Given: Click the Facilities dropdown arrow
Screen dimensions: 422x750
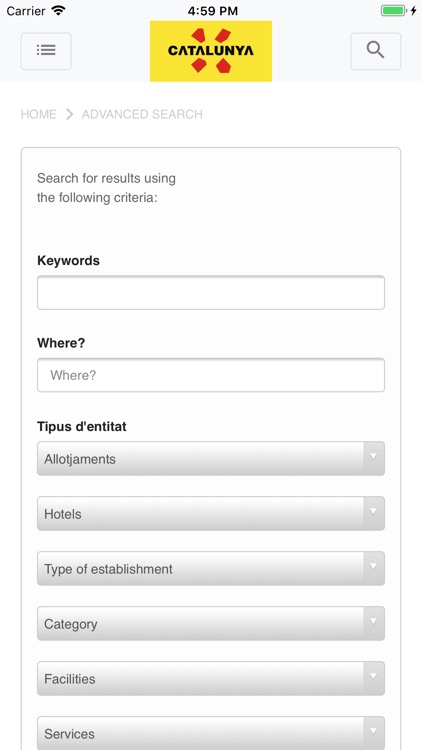Looking at the screenshot, I should pos(374,678).
